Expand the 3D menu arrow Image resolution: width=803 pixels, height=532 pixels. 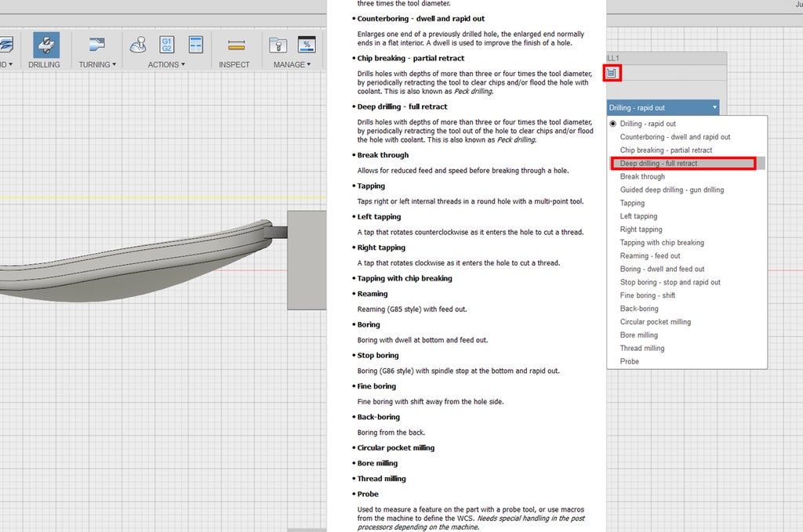11,64
